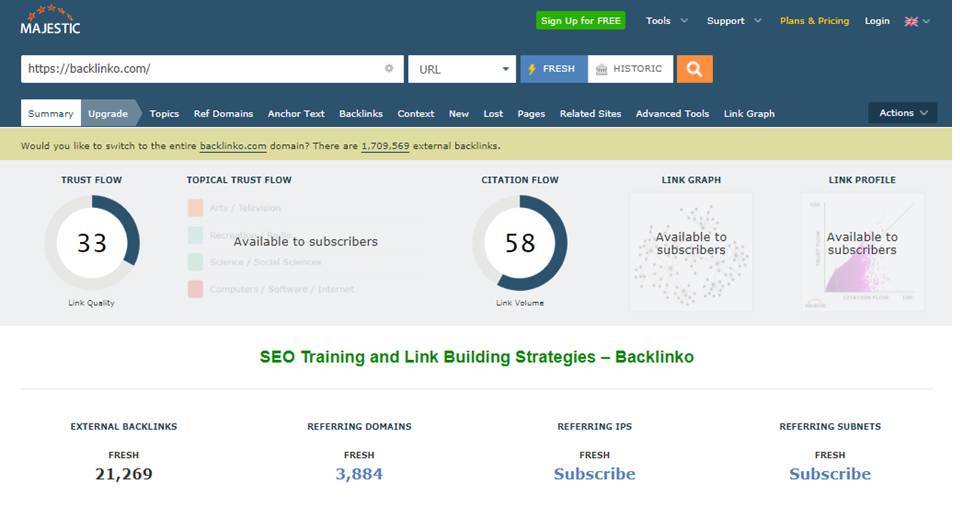960x506 pixels.
Task: Expand the Tools menu
Action: click(667, 20)
